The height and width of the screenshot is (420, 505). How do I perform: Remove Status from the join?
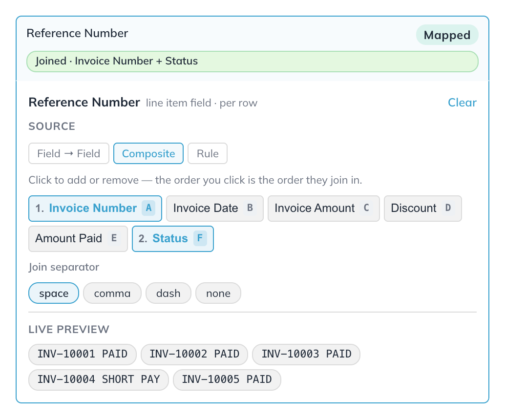pyautogui.click(x=172, y=239)
